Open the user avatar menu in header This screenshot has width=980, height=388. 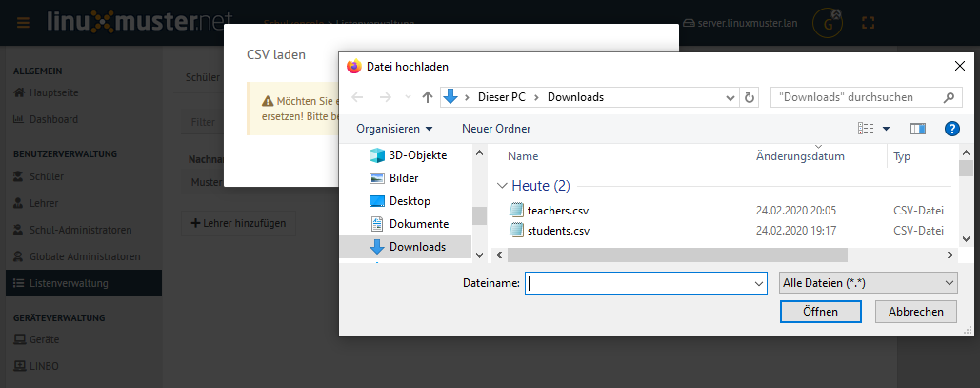[827, 23]
